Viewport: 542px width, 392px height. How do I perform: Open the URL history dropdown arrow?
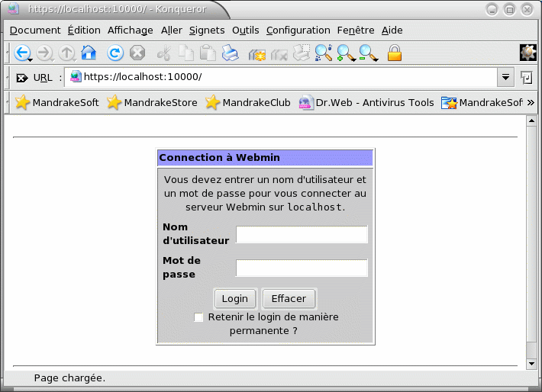[505, 77]
